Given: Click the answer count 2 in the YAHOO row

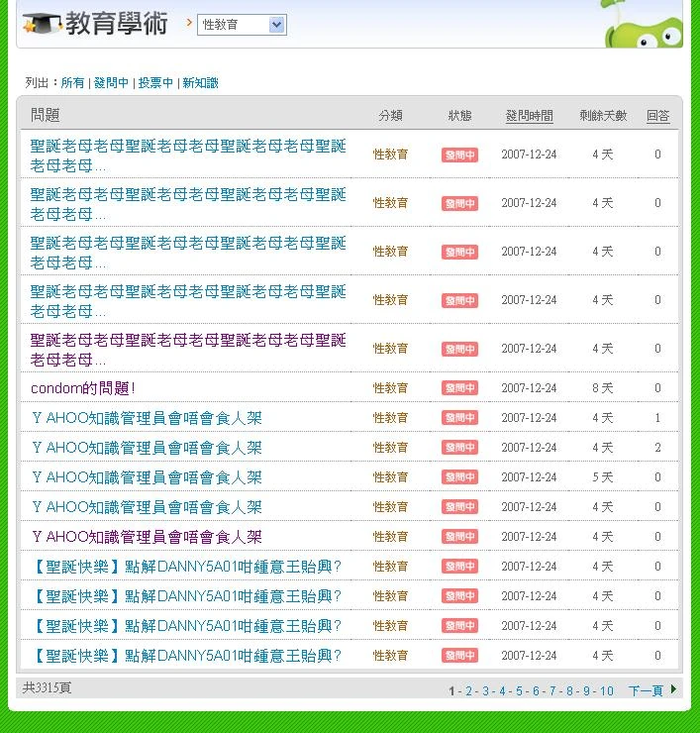Looking at the screenshot, I should click(x=657, y=448).
